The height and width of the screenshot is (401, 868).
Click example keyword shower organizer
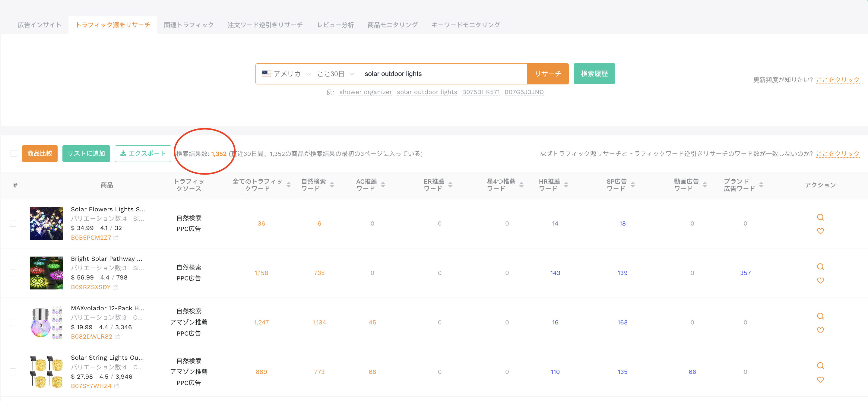365,92
